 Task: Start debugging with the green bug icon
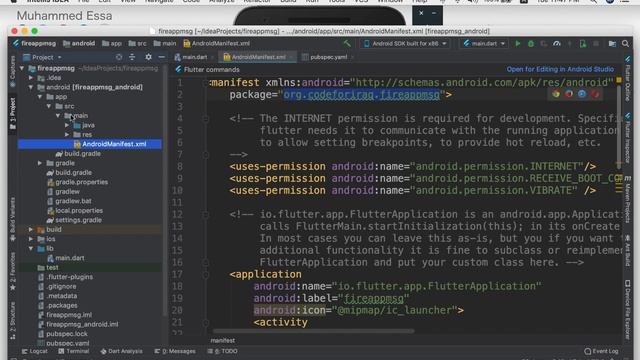[x=531, y=43]
